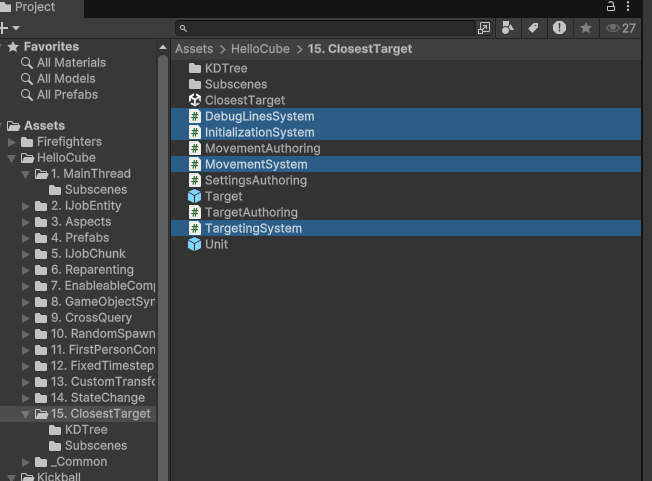
Task: Open Search by Type filter icon
Action: point(508,28)
